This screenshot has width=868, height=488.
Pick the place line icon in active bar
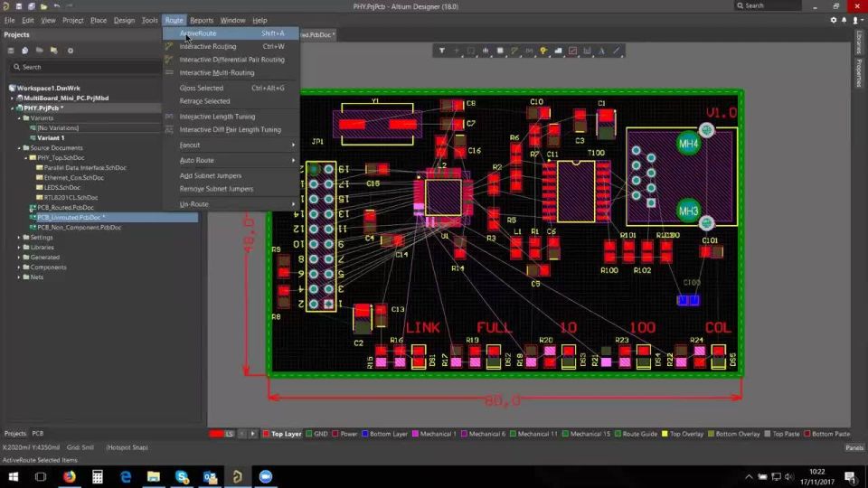coord(616,51)
